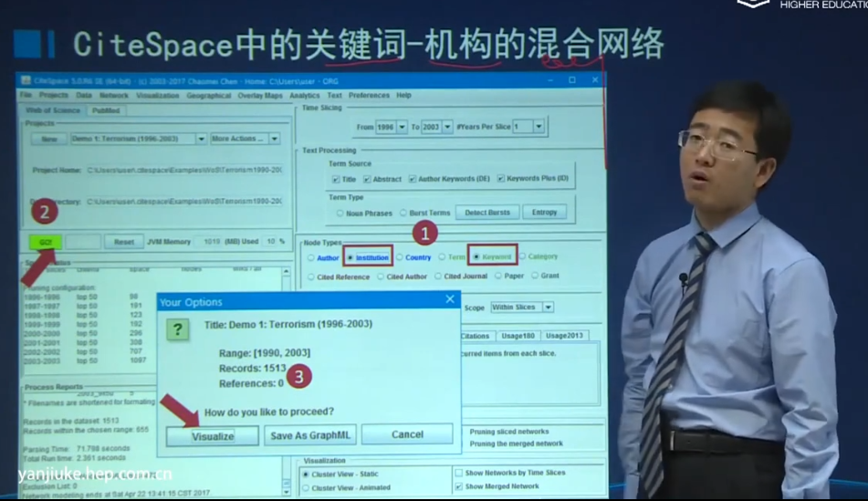
Task: Open the Help menu
Action: [403, 95]
